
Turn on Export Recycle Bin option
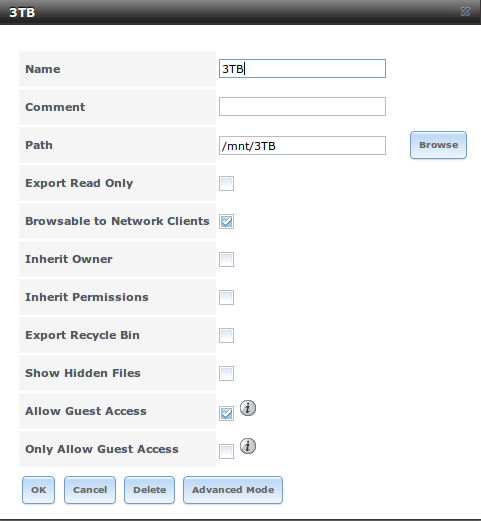(226, 335)
